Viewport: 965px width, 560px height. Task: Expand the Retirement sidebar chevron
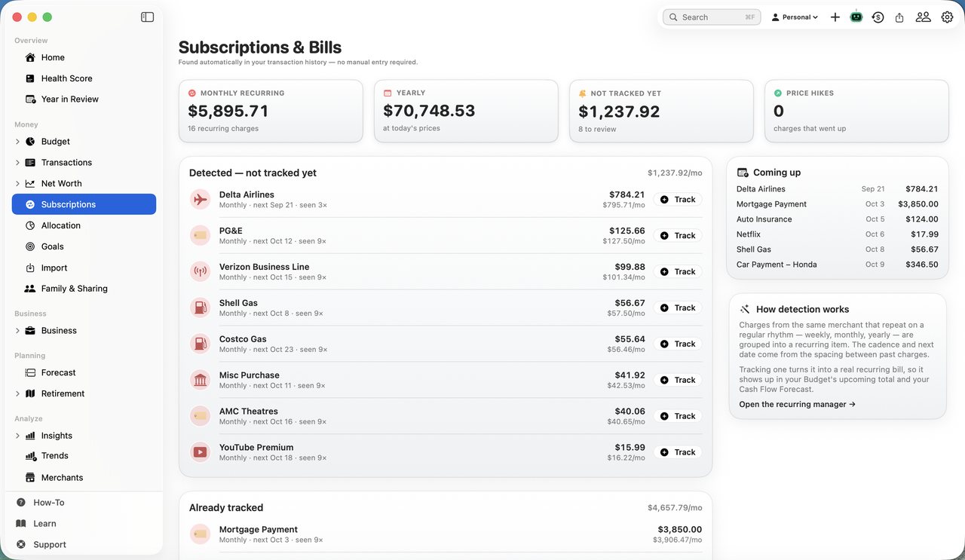point(17,393)
